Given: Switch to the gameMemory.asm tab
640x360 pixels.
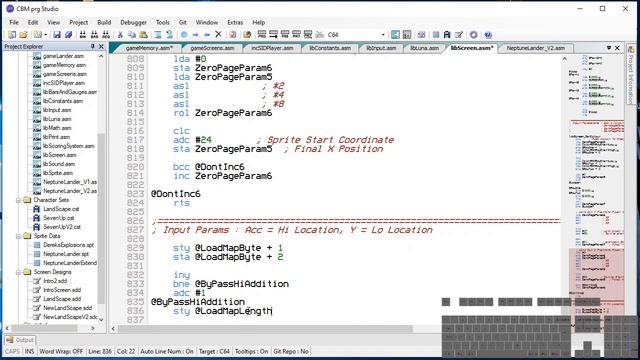Looking at the screenshot, I should click(149, 48).
